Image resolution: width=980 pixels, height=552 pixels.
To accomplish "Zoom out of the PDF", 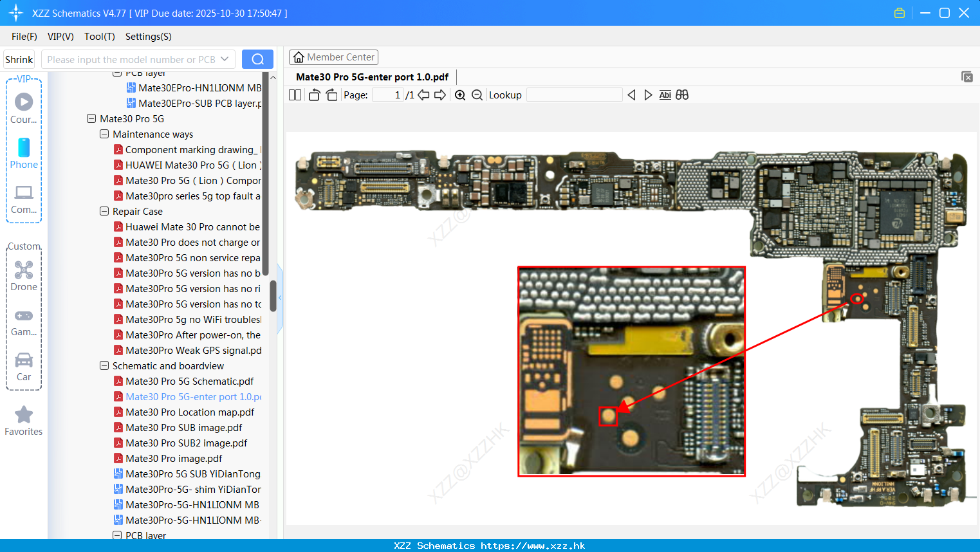I will tap(477, 95).
